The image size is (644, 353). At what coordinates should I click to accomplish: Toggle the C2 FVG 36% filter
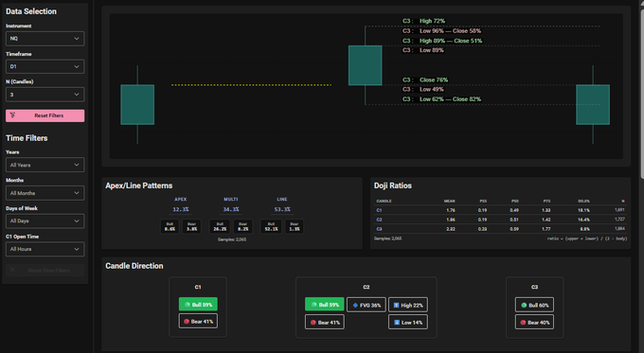click(x=367, y=305)
